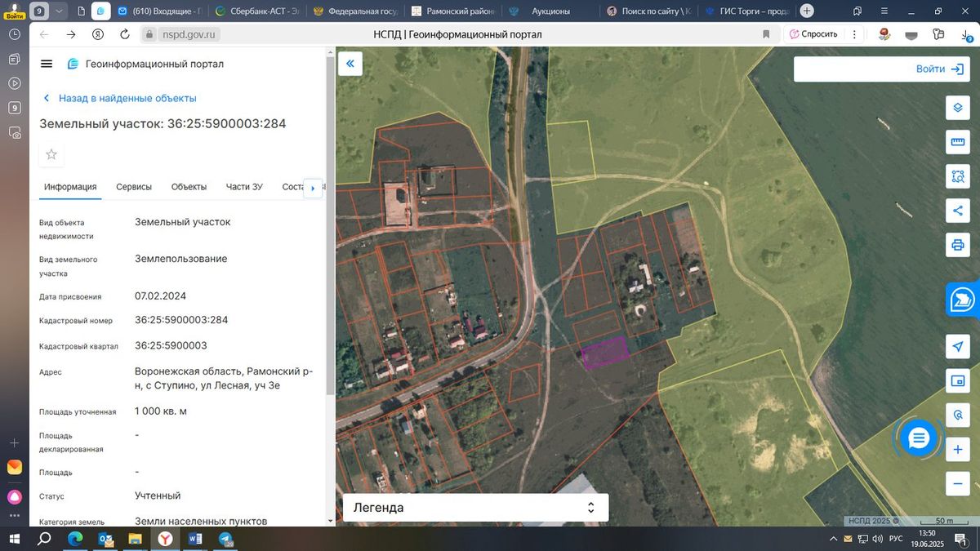Screen dimensions: 980x551
Task: Switch to the Части ЗУ tab
Action: click(x=244, y=187)
